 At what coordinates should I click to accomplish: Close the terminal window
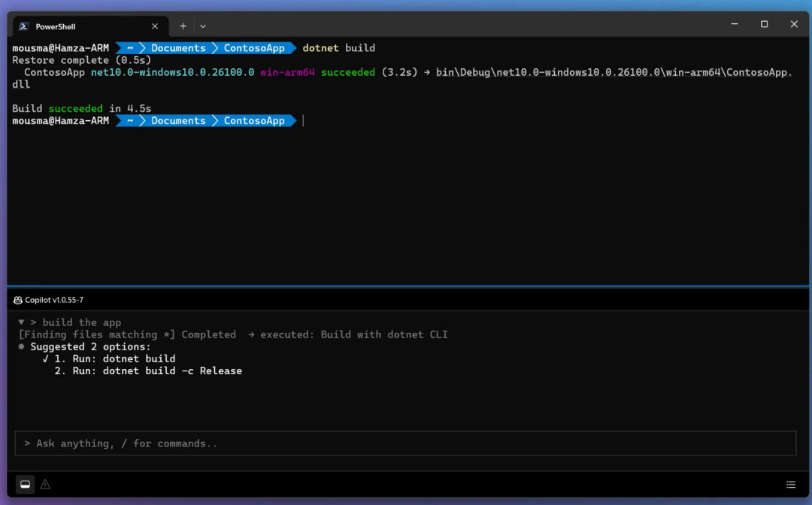(794, 24)
